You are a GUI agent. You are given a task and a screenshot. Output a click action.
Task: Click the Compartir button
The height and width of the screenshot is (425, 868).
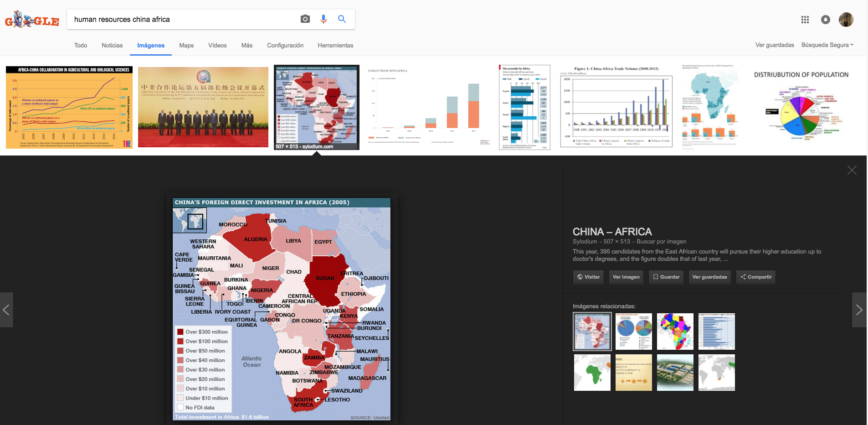(755, 277)
